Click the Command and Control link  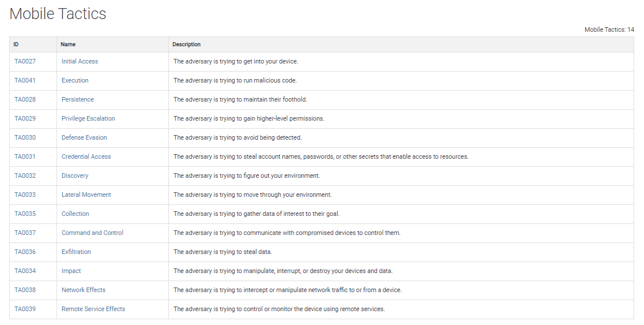(x=92, y=233)
